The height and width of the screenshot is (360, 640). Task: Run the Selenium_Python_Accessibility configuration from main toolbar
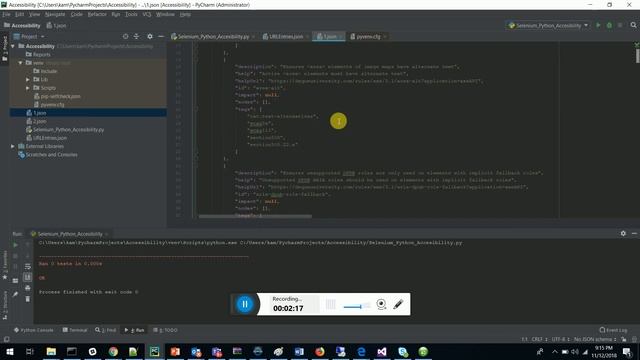point(598,25)
